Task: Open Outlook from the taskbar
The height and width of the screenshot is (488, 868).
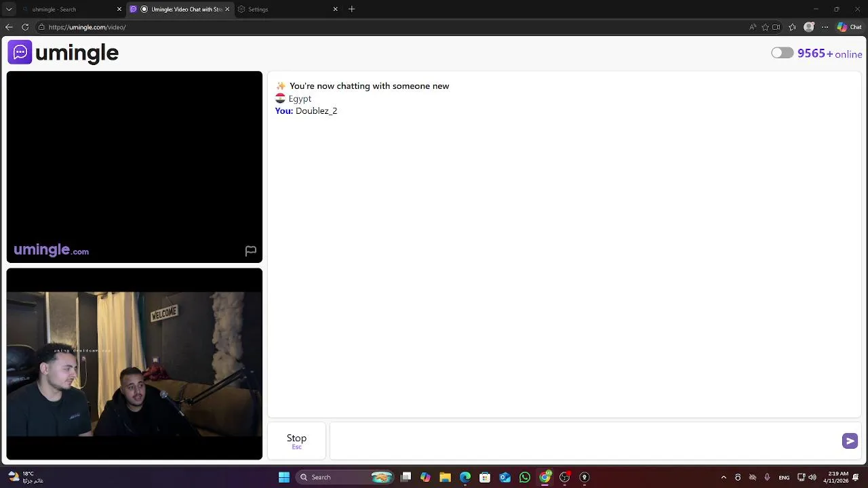Action: (x=505, y=477)
